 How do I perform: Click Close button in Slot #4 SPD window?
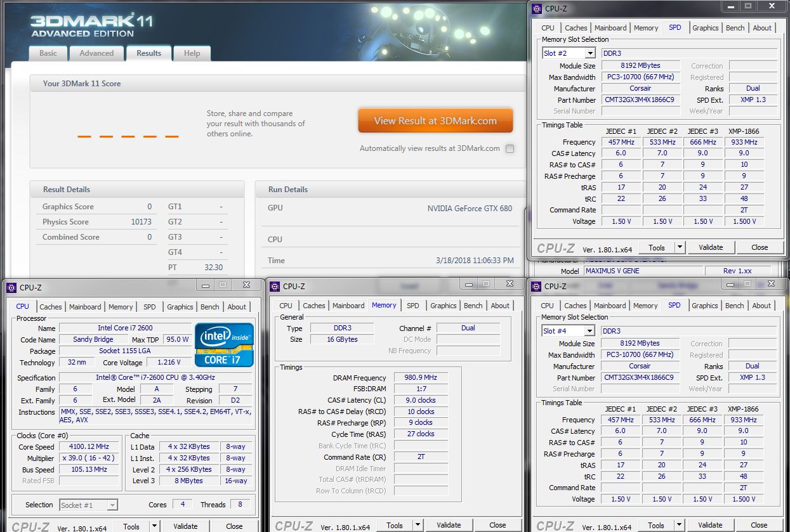[x=759, y=525]
